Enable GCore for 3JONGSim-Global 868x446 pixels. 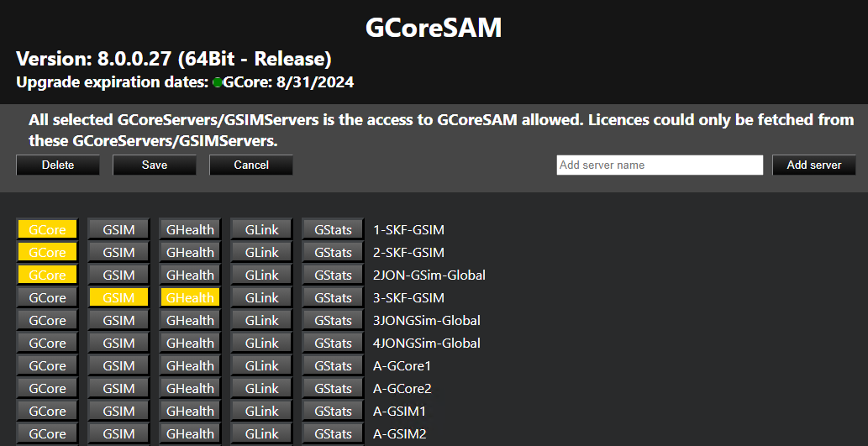(47, 320)
